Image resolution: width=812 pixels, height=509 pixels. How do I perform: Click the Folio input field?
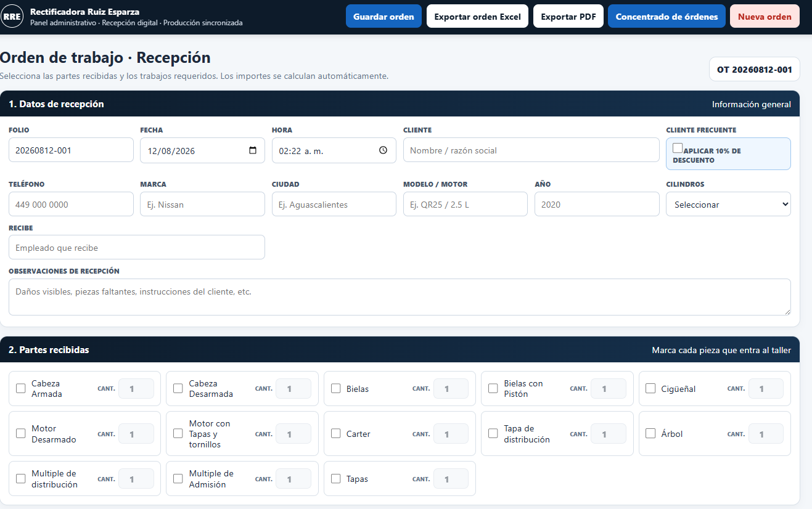click(x=71, y=150)
